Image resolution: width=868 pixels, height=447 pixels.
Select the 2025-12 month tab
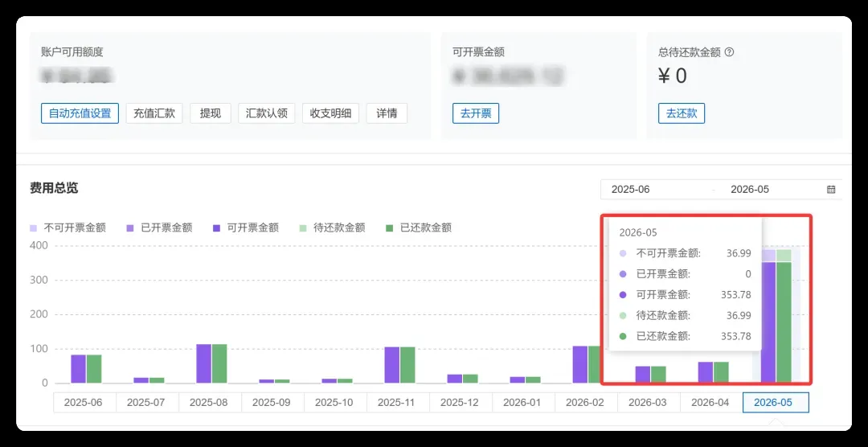click(461, 403)
